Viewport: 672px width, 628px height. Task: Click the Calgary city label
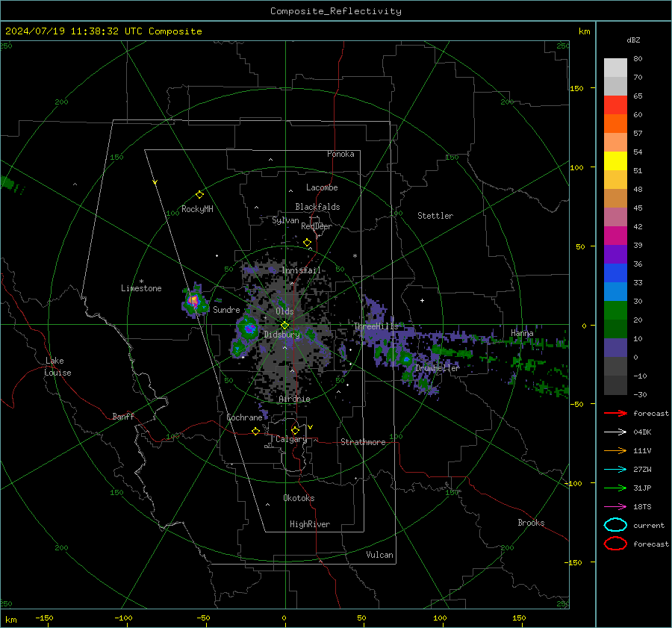[291, 439]
